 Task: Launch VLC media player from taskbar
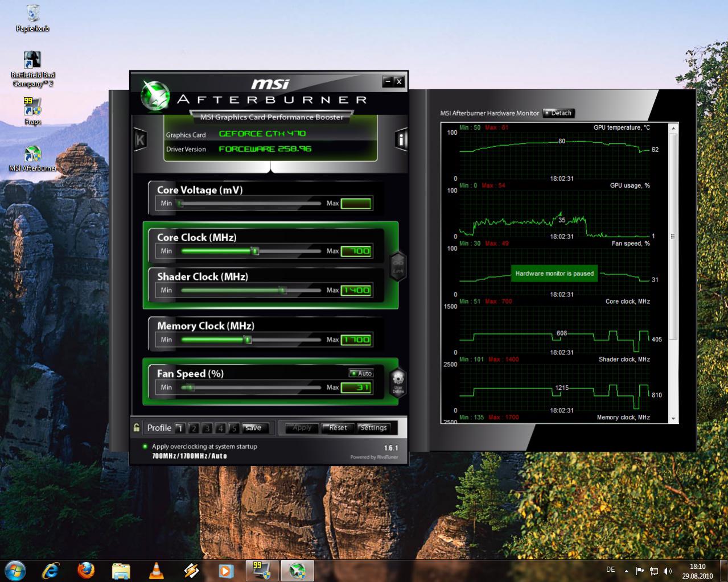(156, 571)
